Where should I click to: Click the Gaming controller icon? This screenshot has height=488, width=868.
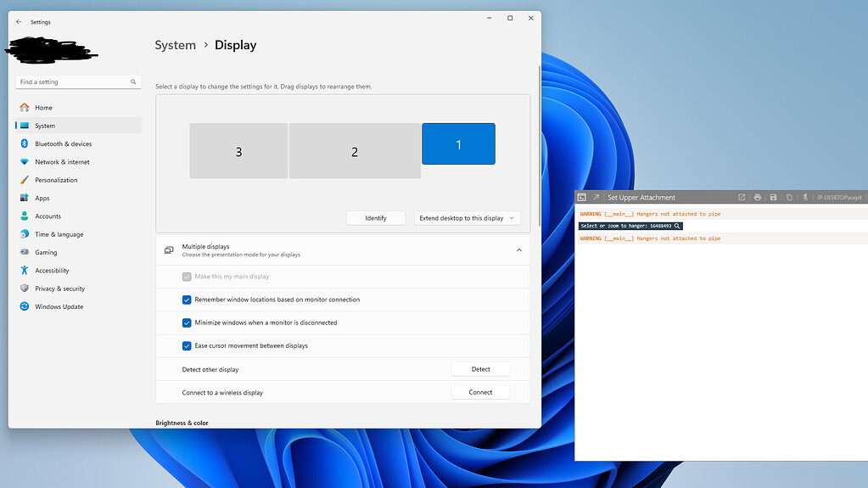click(x=25, y=252)
